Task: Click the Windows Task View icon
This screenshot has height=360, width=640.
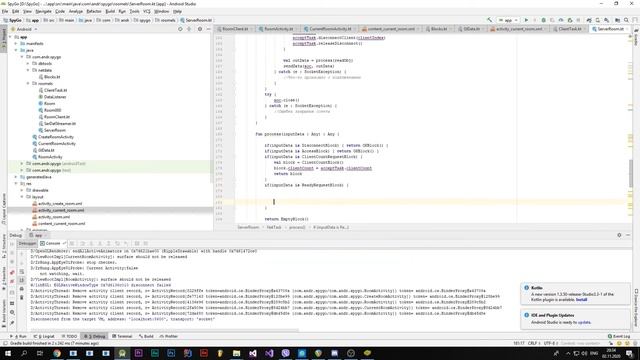Action: [40, 353]
